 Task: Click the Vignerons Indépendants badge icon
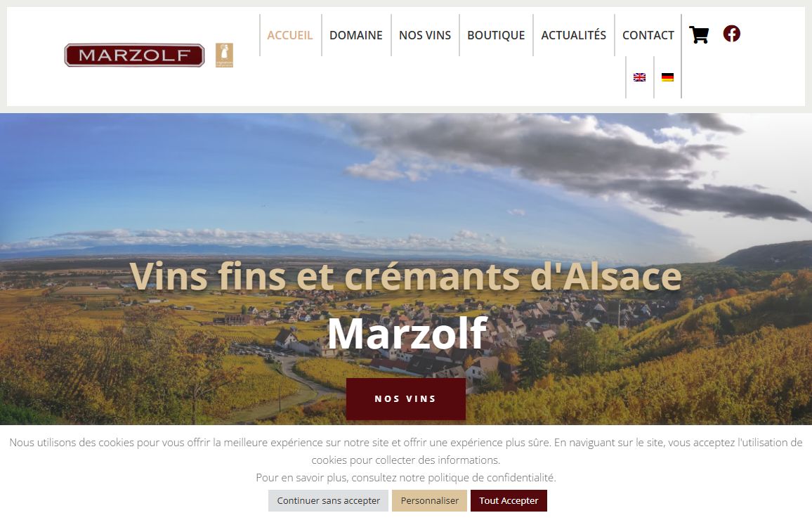tap(224, 55)
